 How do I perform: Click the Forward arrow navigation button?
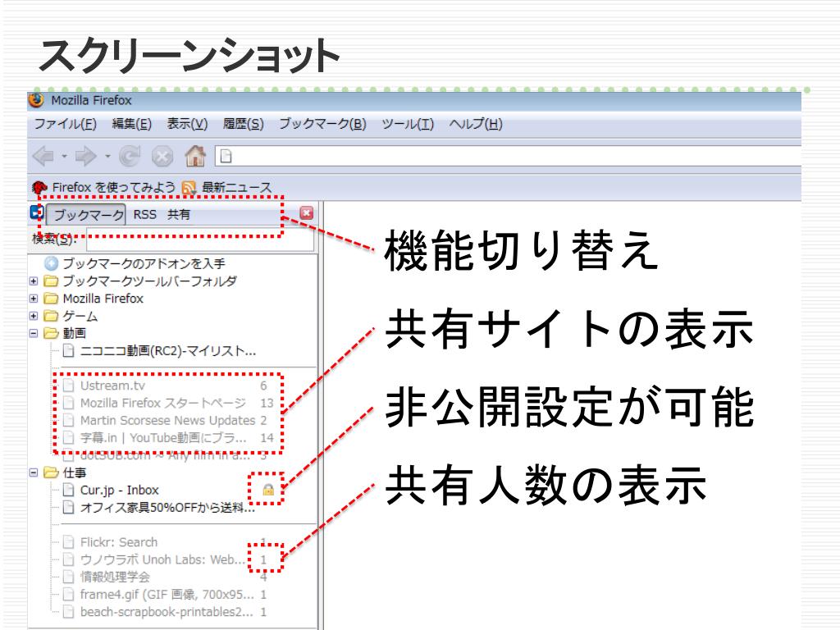pos(85,157)
